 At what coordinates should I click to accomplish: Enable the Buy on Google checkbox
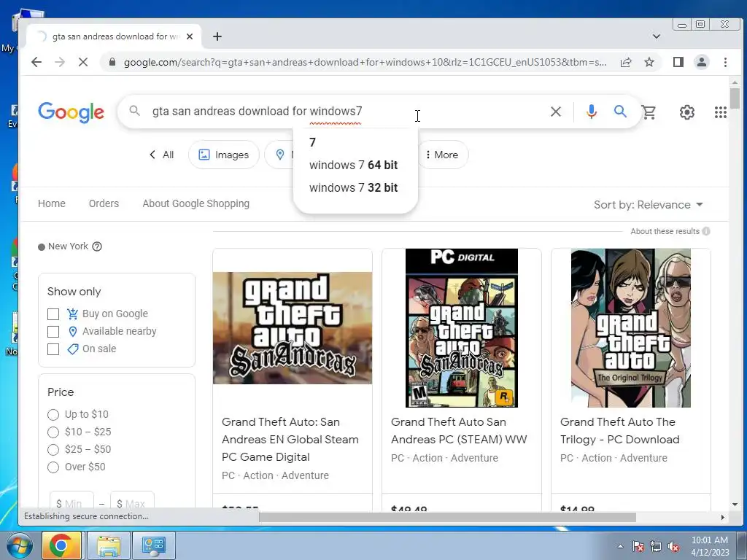(x=53, y=314)
